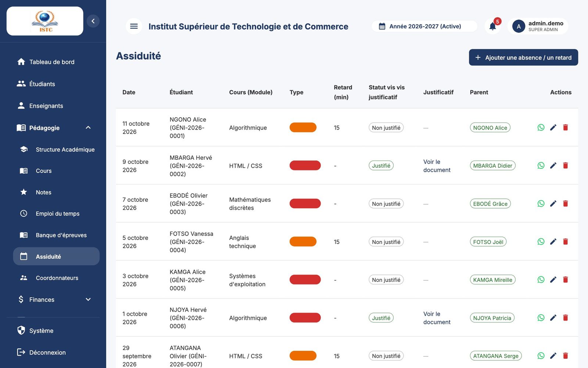Open the Année 2026-2027 selector
588x368 pixels.
[x=424, y=26]
